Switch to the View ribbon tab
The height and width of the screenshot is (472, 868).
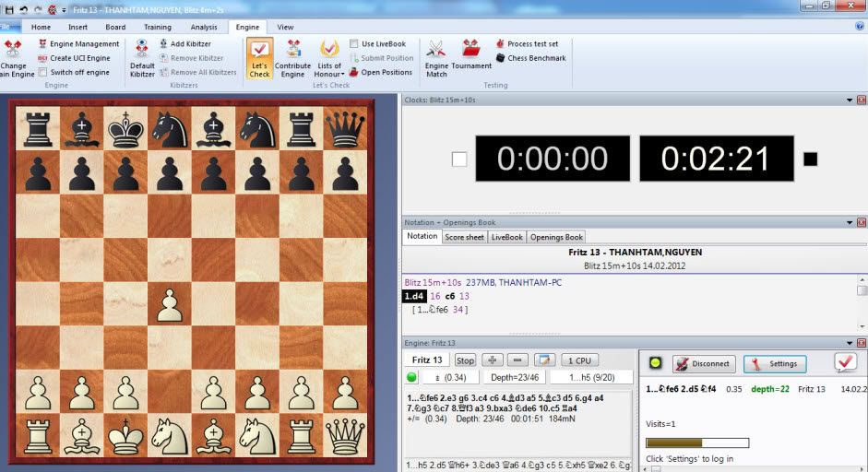point(285,27)
